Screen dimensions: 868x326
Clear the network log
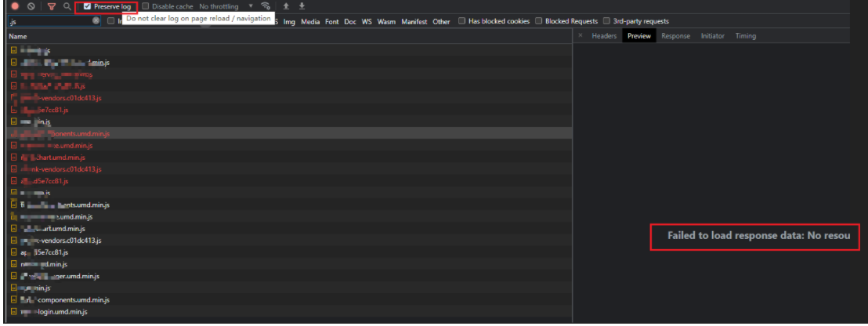31,6
